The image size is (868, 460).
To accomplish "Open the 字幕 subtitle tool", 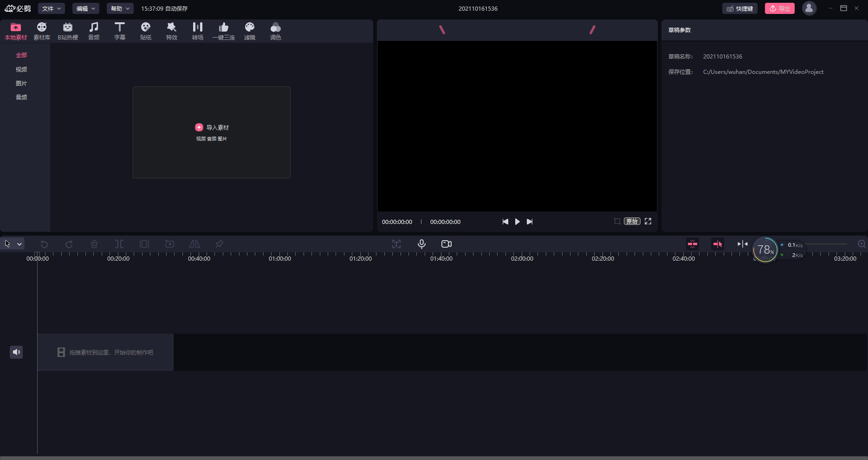I will click(x=120, y=31).
